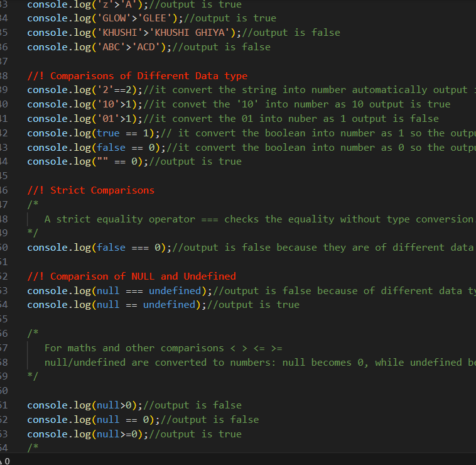Click the line comparing 'ABC'>'ACD'

(149, 47)
